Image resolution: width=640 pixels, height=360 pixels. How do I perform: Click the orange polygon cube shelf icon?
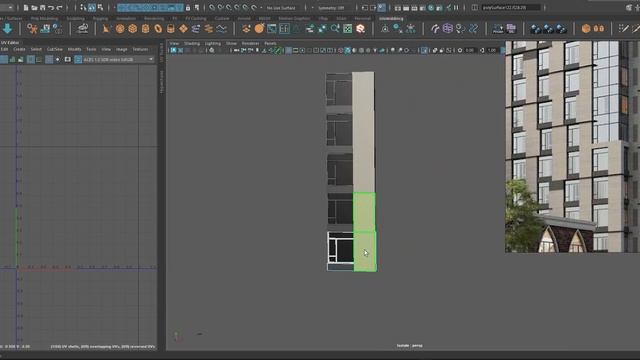133,29
